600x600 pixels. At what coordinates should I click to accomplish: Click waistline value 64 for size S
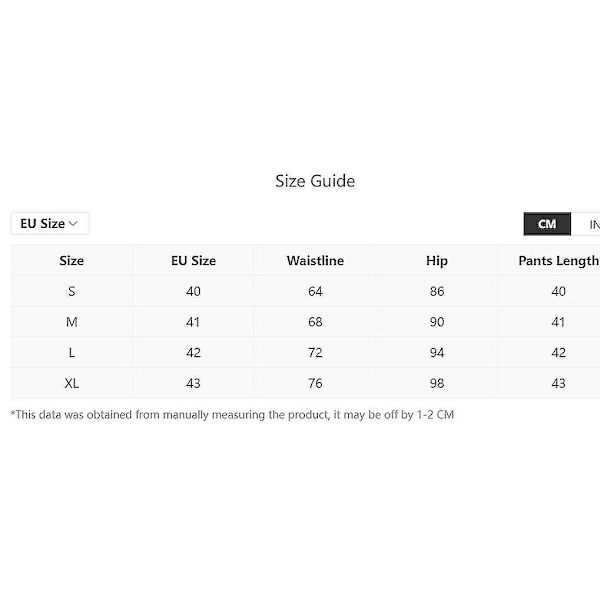point(315,291)
